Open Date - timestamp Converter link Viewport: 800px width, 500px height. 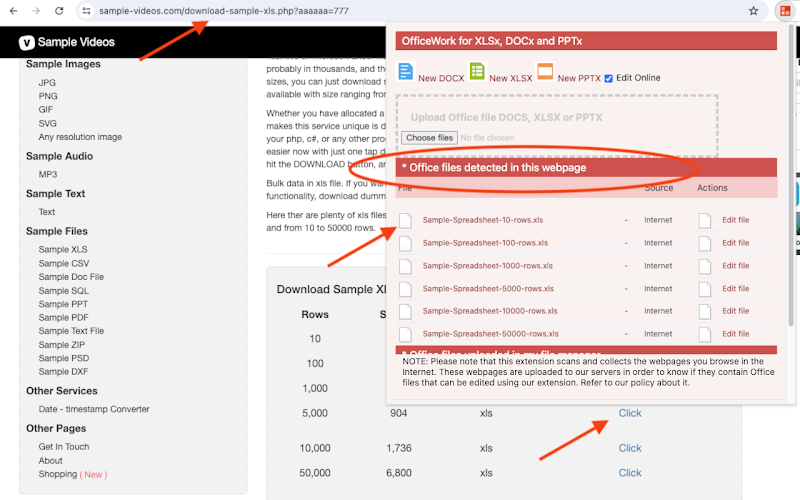94,409
